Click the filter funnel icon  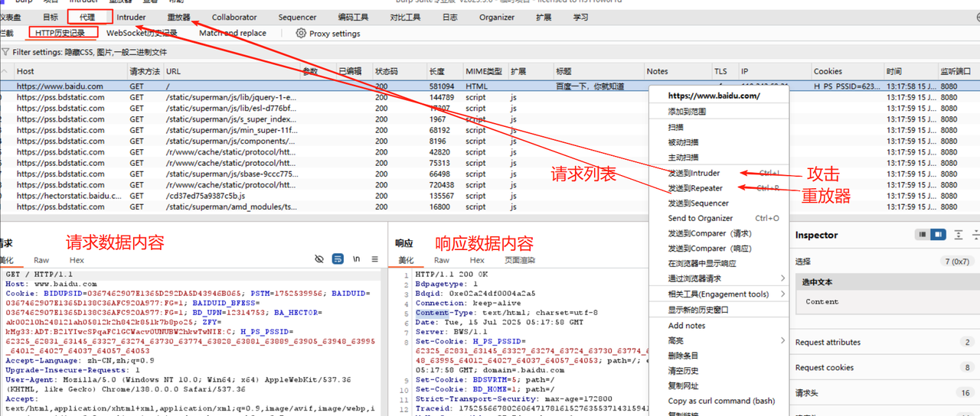pyautogui.click(x=5, y=52)
